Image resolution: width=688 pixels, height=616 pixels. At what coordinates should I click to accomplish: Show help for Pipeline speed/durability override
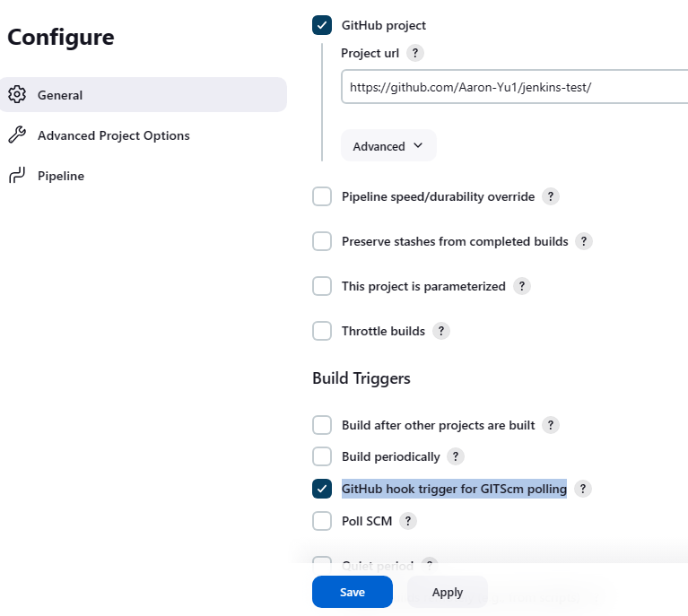(x=551, y=196)
